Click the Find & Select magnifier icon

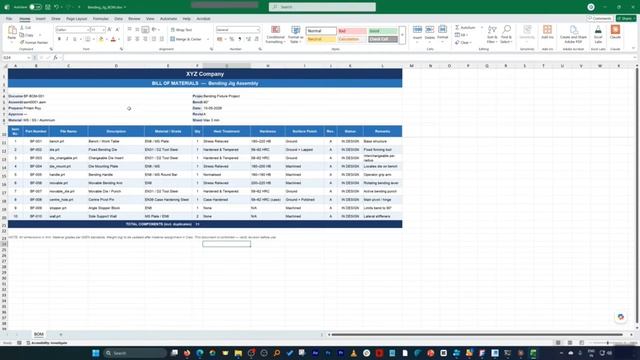(x=507, y=29)
